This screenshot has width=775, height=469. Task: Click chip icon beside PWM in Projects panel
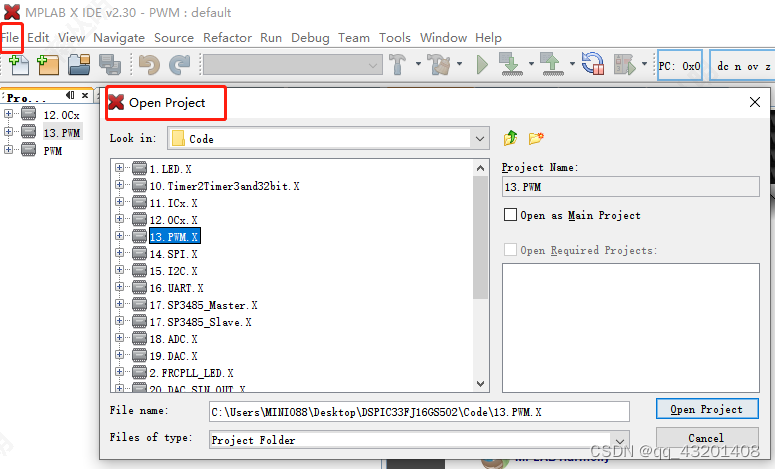[29, 150]
